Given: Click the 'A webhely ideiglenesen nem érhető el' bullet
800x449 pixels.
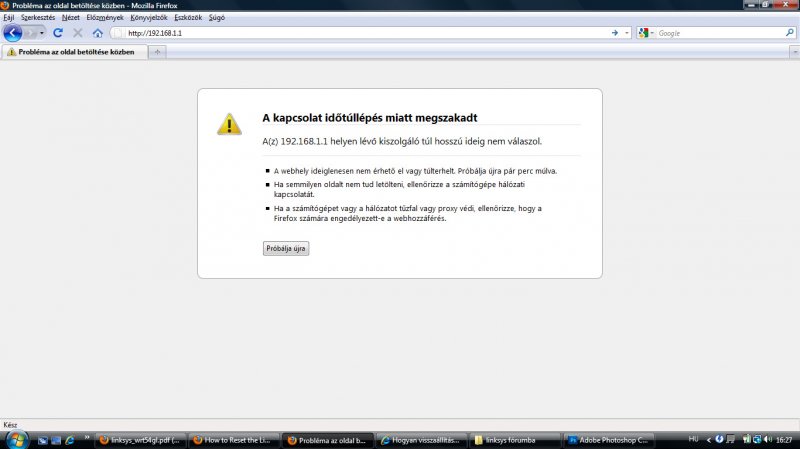Looking at the screenshot, I should coord(415,171).
